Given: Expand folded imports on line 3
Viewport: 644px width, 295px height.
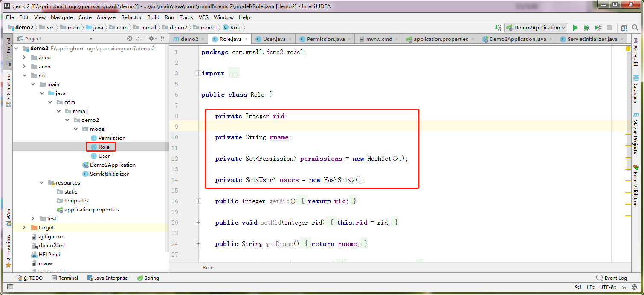Looking at the screenshot, I should [198, 73].
